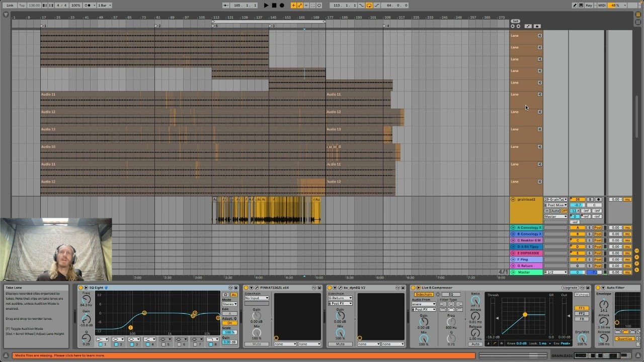Open grainlead2 input source dropdown
644x362 pixels.
pyautogui.click(x=555, y=200)
